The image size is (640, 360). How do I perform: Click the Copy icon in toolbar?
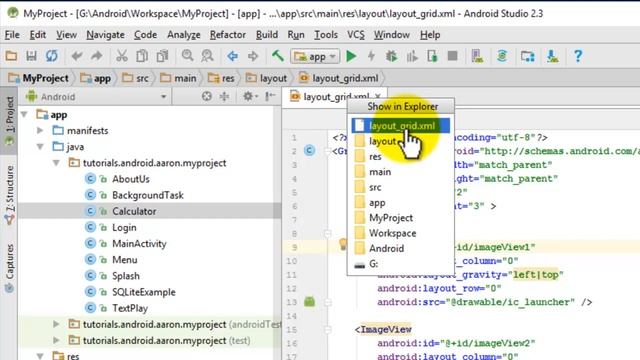[142, 56]
